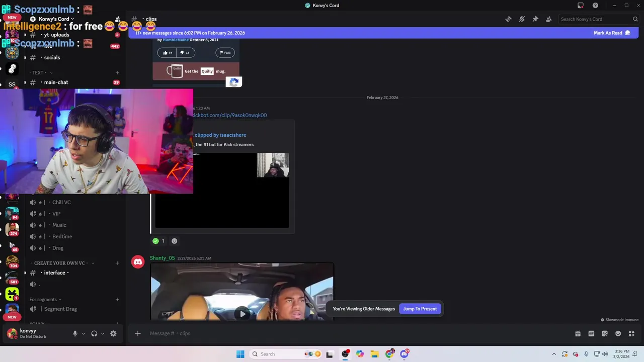
Task: Click the green checkmark reaction
Action: 159,241
